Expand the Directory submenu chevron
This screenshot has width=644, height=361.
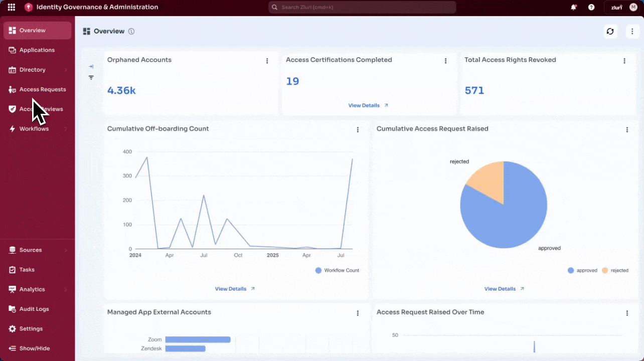pyautogui.click(x=66, y=70)
